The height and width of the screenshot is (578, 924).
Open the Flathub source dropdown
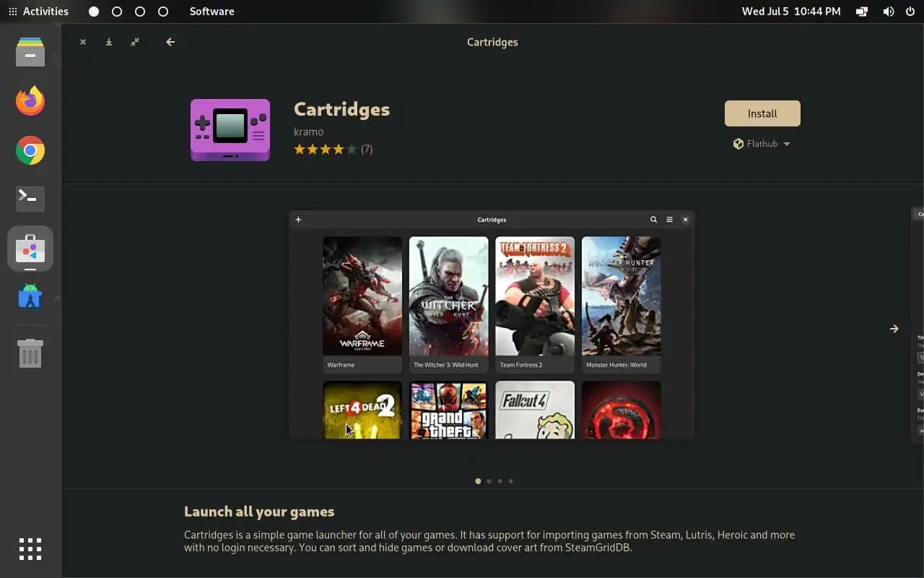(762, 144)
